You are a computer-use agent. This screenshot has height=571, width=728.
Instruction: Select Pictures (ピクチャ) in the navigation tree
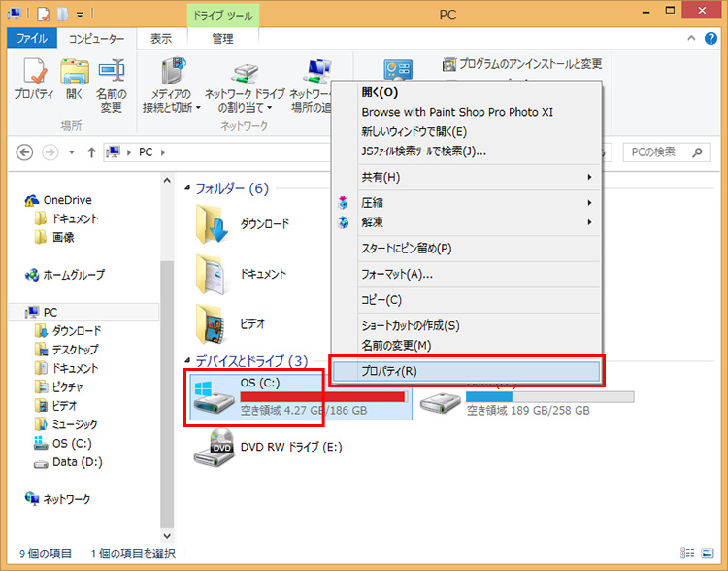(x=59, y=386)
